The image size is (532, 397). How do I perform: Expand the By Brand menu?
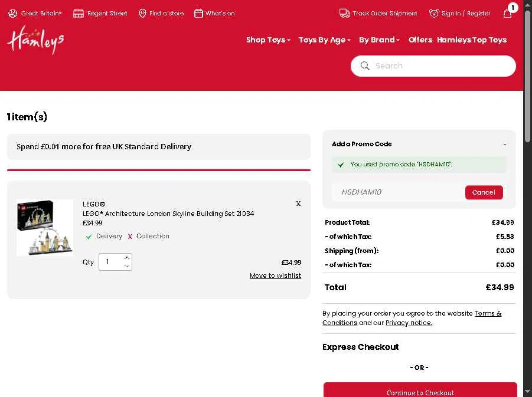pos(379,40)
